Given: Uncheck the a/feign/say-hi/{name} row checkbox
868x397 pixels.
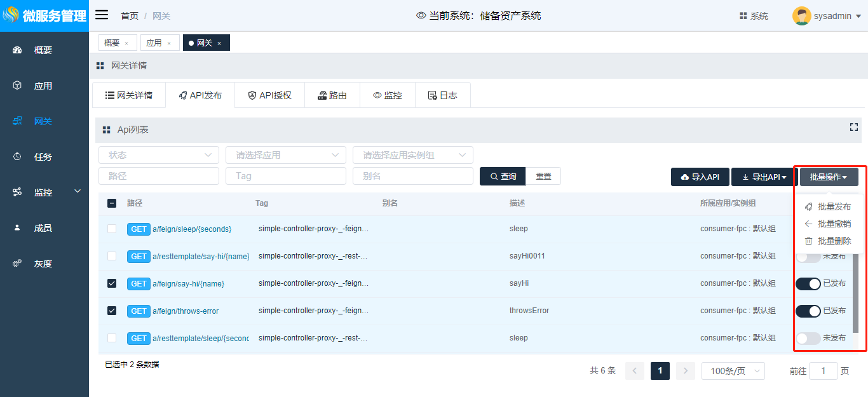Looking at the screenshot, I should click(x=112, y=284).
